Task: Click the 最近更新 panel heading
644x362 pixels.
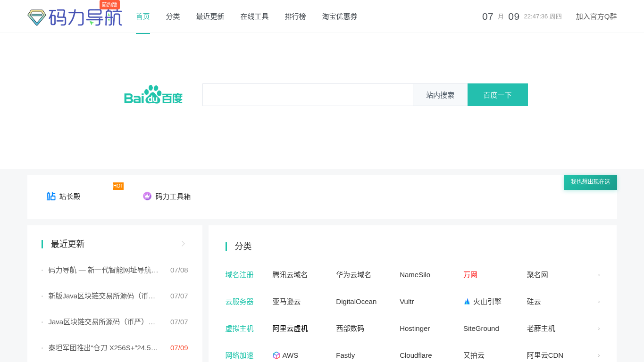Action: pyautogui.click(x=67, y=244)
